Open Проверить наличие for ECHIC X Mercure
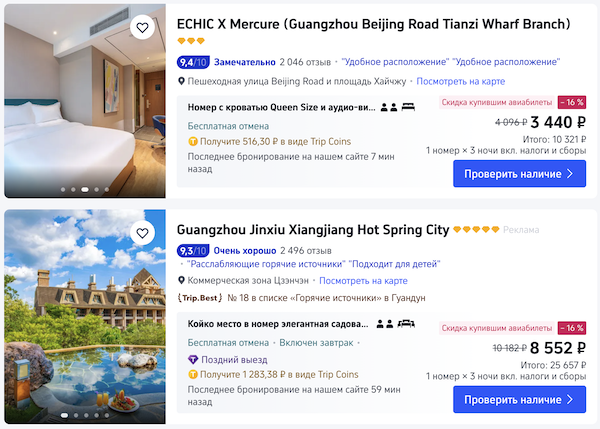Screen dimensions: 600x429 point(519,174)
